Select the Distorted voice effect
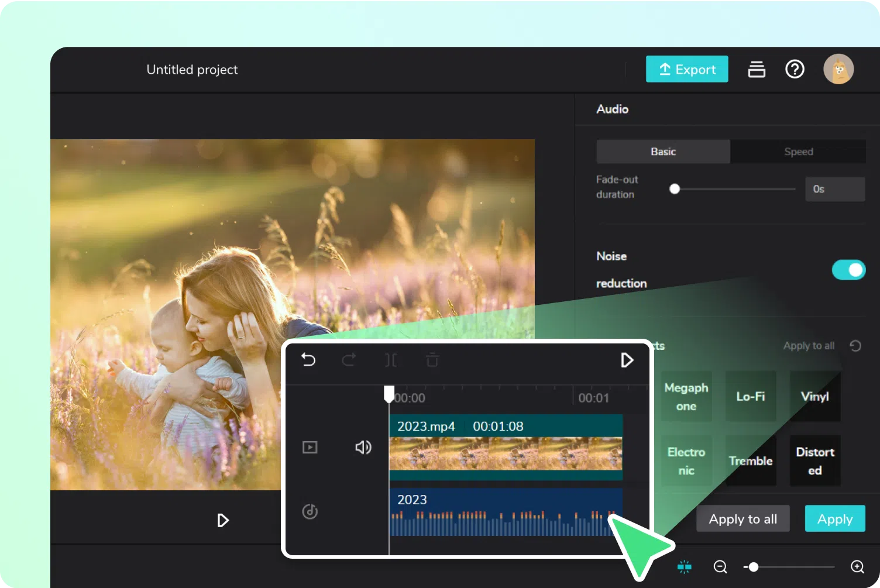880x588 pixels. (815, 461)
